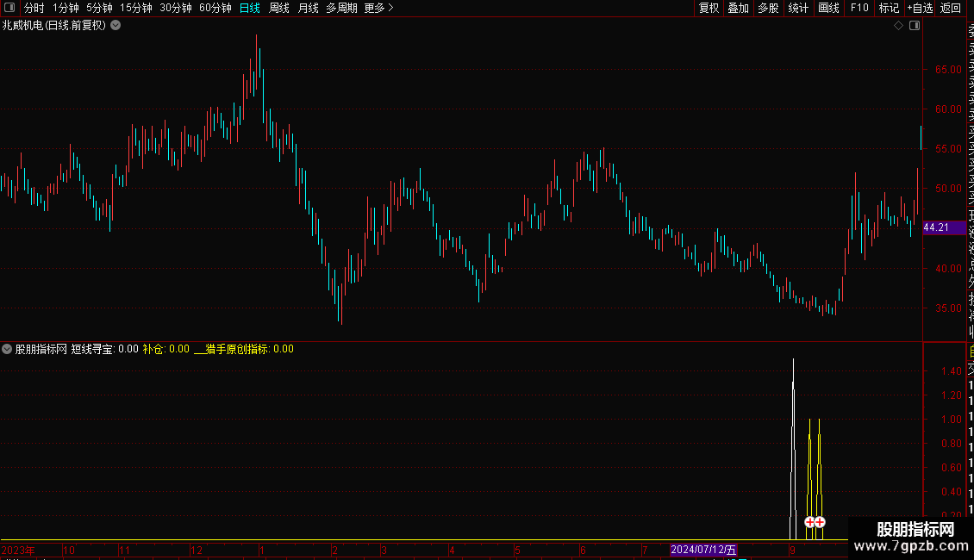This screenshot has height=560, width=974.
Task: Click the 返回 back button
Action: [951, 8]
